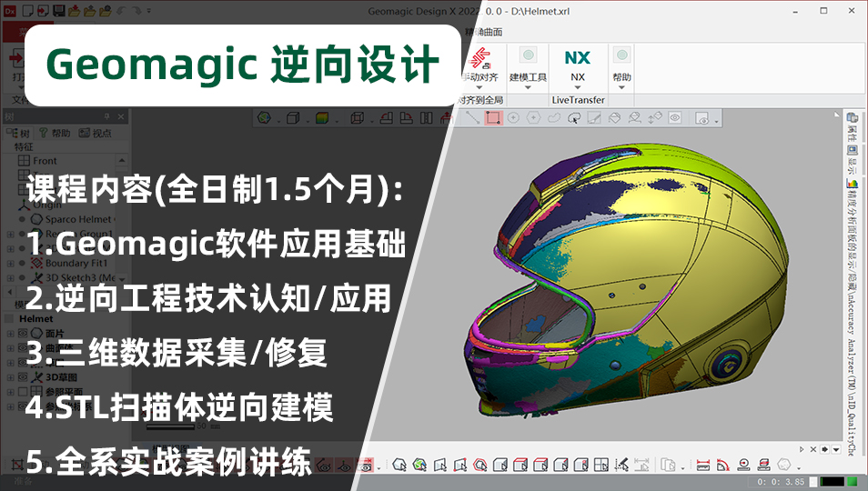The image size is (868, 491).
Task: Select the Front plane in feature tree
Action: point(37,161)
